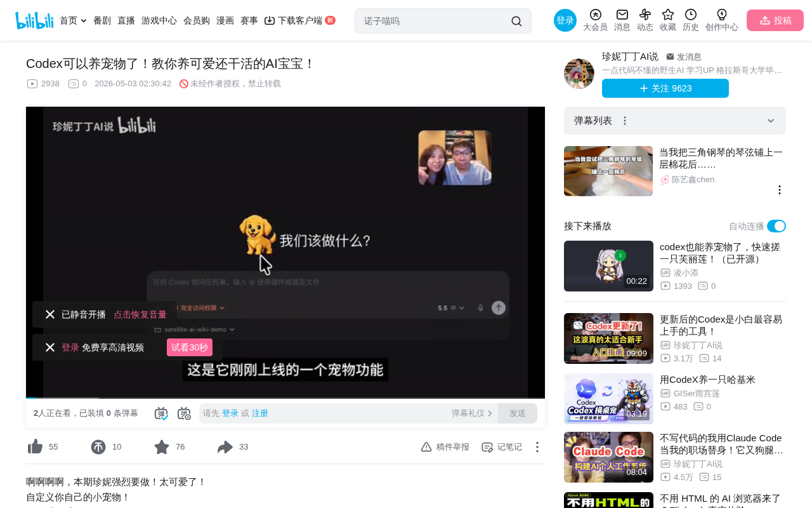Click 陈艺鑫chen uploader name
812x508 pixels.
tap(693, 180)
